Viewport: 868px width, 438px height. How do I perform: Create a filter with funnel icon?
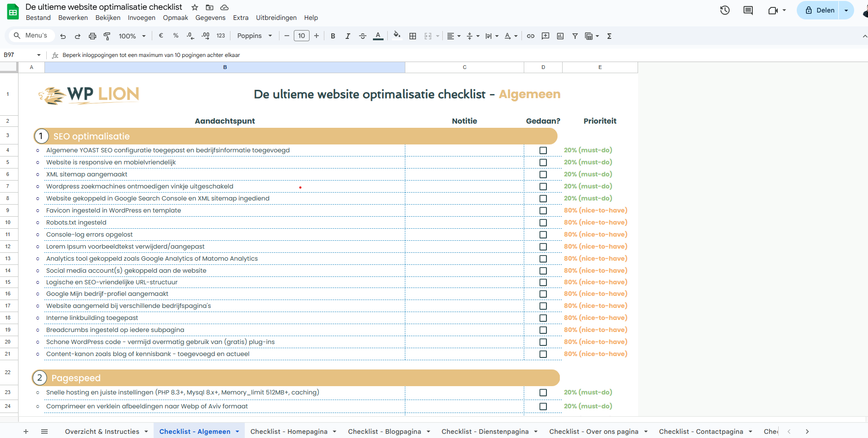coord(575,36)
